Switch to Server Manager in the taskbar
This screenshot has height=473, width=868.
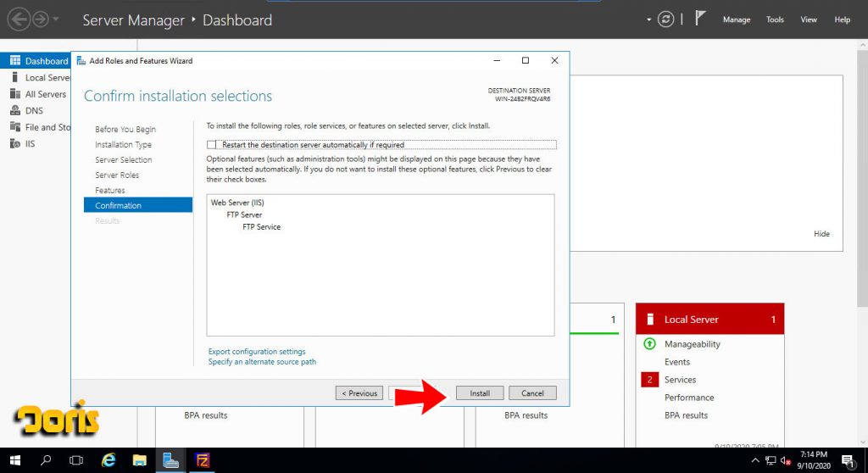[170, 460]
